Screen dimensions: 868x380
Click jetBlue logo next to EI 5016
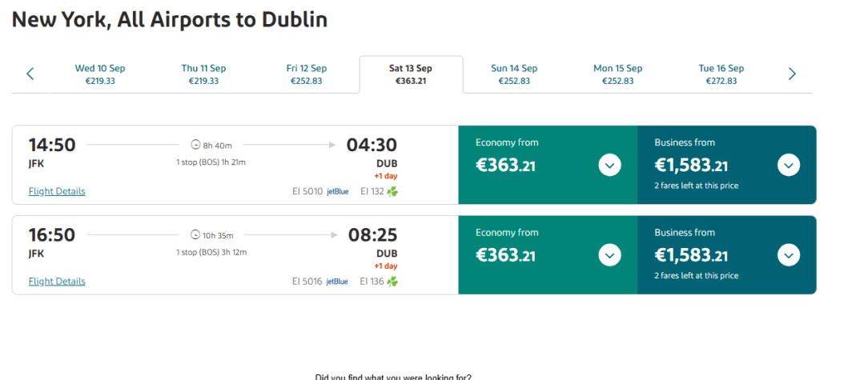(337, 282)
